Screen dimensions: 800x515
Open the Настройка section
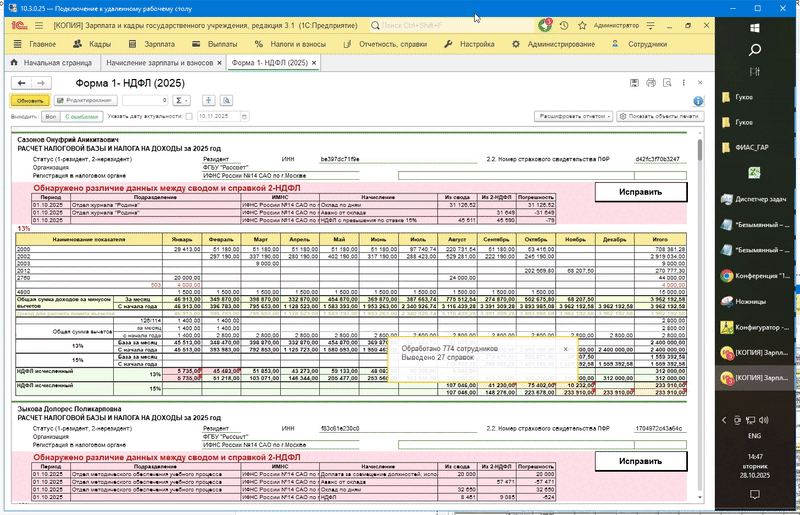coord(469,44)
